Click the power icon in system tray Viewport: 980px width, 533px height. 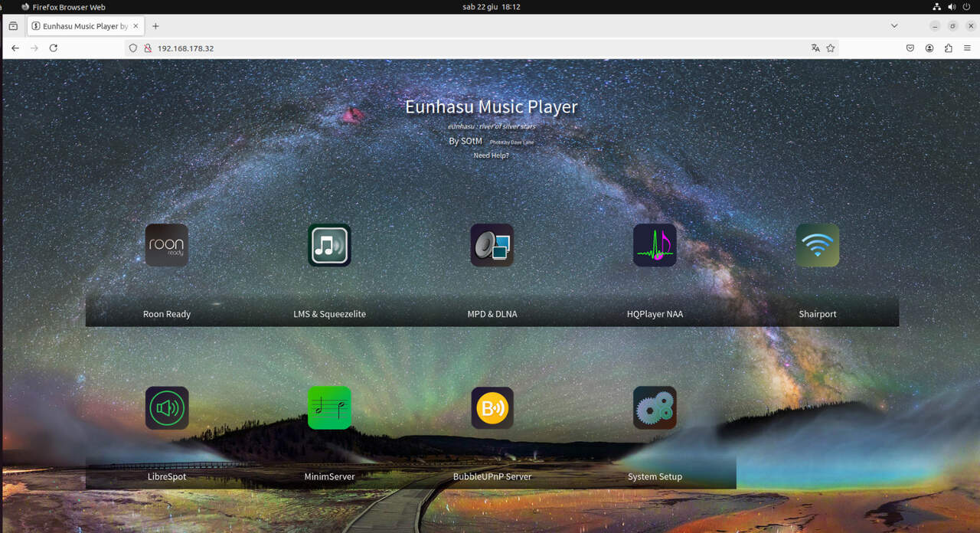click(966, 7)
